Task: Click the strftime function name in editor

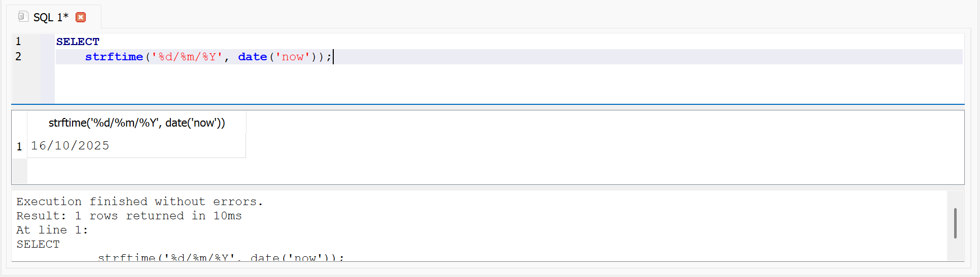Action: point(114,57)
